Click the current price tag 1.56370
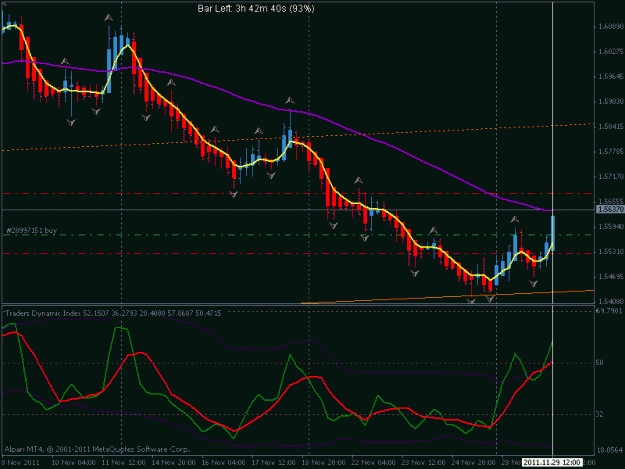This screenshot has width=625, height=469. [x=610, y=209]
